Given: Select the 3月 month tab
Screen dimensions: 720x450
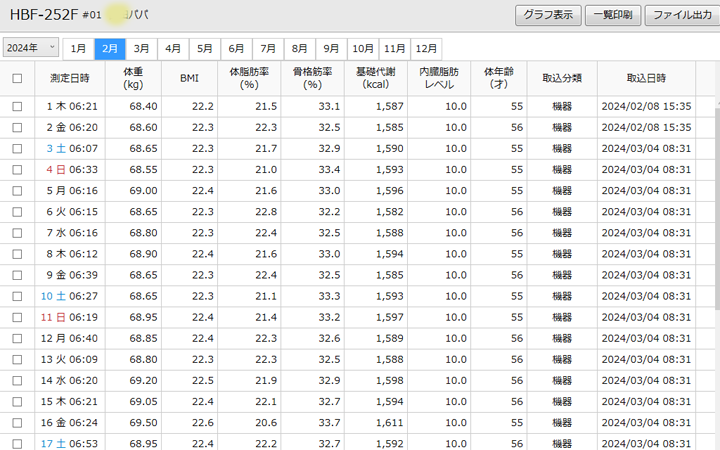Looking at the screenshot, I should 142,48.
